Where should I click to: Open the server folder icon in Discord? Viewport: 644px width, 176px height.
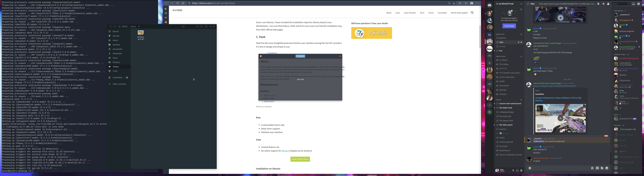pos(489,35)
